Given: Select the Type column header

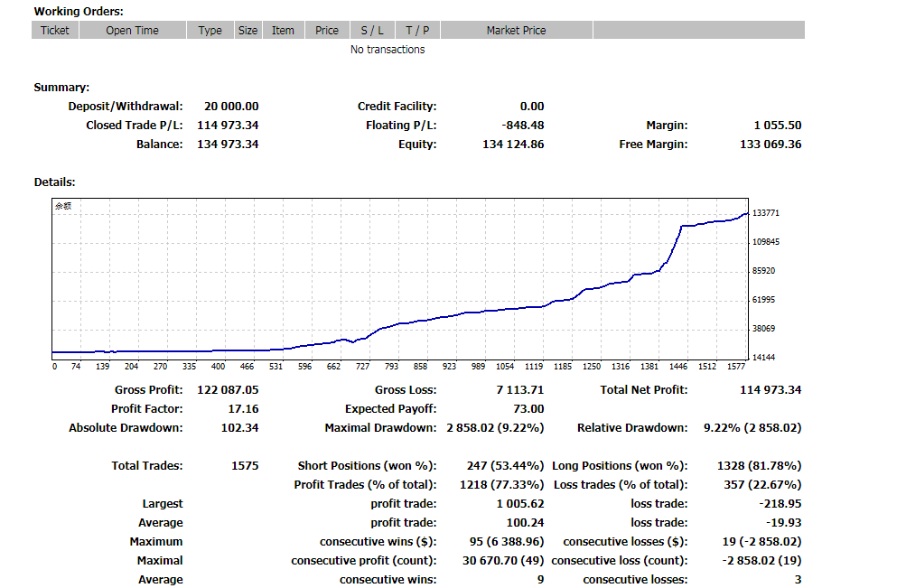Looking at the screenshot, I should pyautogui.click(x=210, y=30).
